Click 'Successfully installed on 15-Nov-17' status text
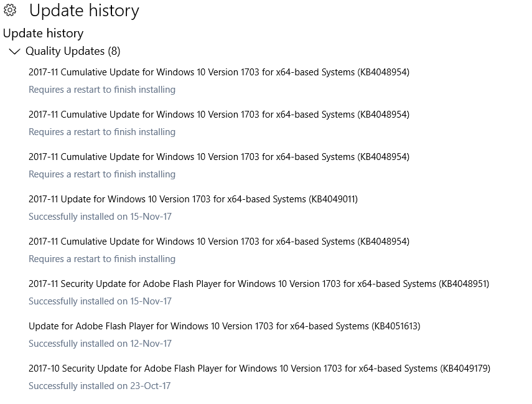Viewport: 532px width, 404px height. 100,217
